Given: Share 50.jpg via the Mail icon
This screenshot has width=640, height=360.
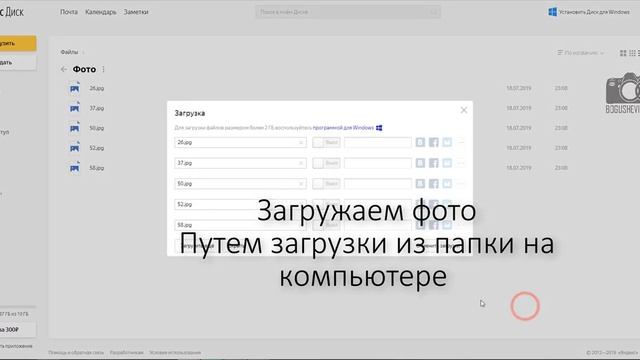Looking at the screenshot, I should click(447, 184).
